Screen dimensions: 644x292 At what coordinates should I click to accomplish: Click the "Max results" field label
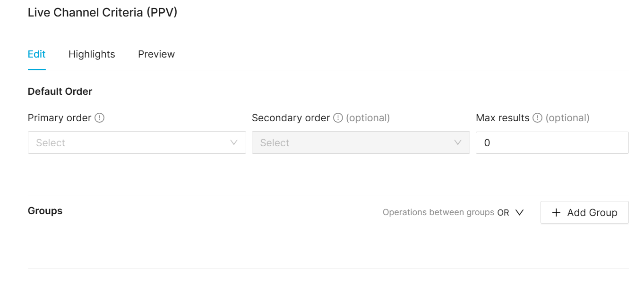(502, 118)
